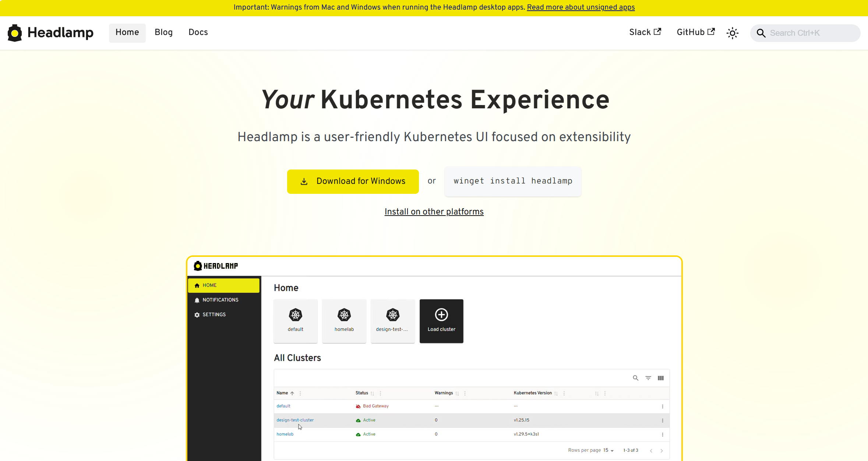Click the house icon next to HOME
Viewport: 868px width, 461px height.
click(197, 286)
